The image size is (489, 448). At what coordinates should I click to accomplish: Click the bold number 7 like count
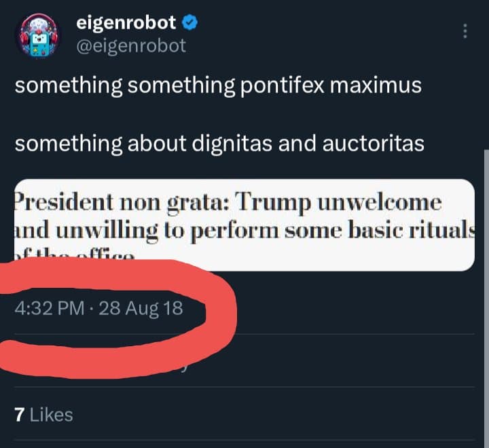click(19, 414)
